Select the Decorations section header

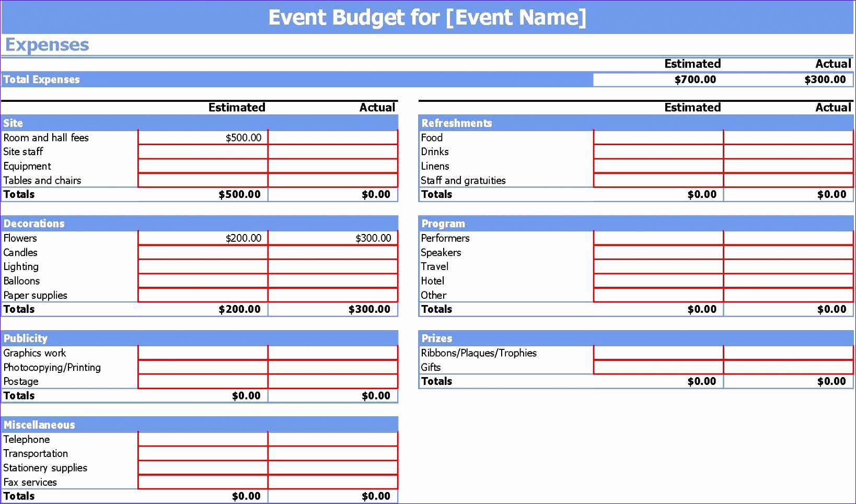33,223
